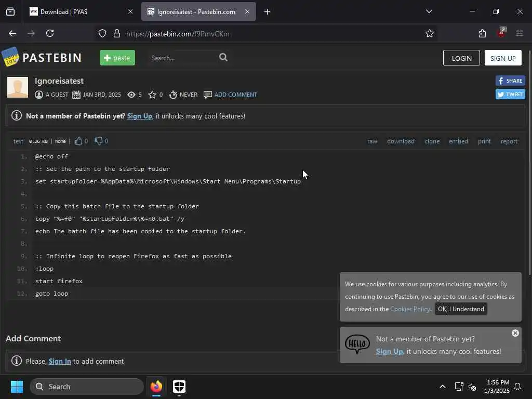Print the paste
Viewport: 532px width, 399px height.
[x=484, y=141]
